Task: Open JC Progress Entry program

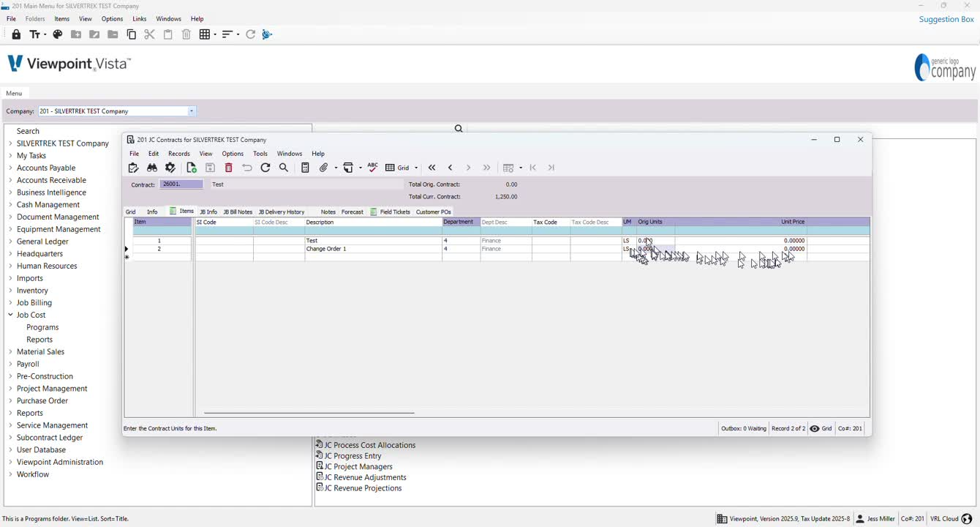Action: click(353, 456)
